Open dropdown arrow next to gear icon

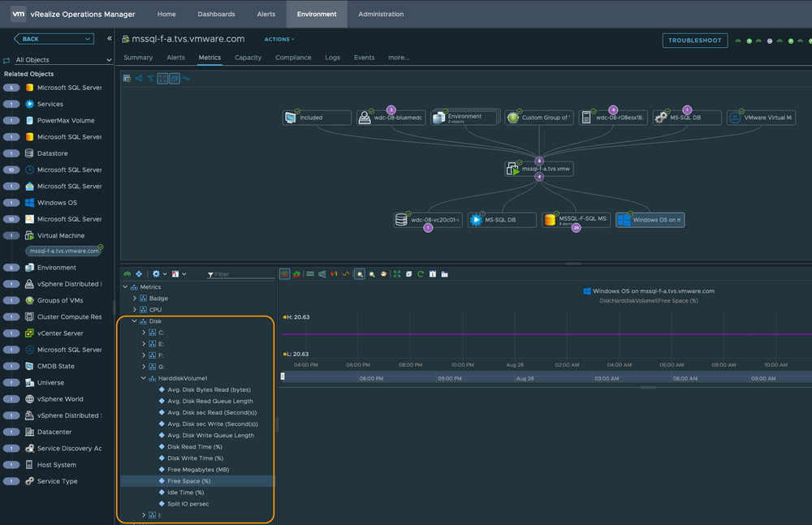pos(165,274)
